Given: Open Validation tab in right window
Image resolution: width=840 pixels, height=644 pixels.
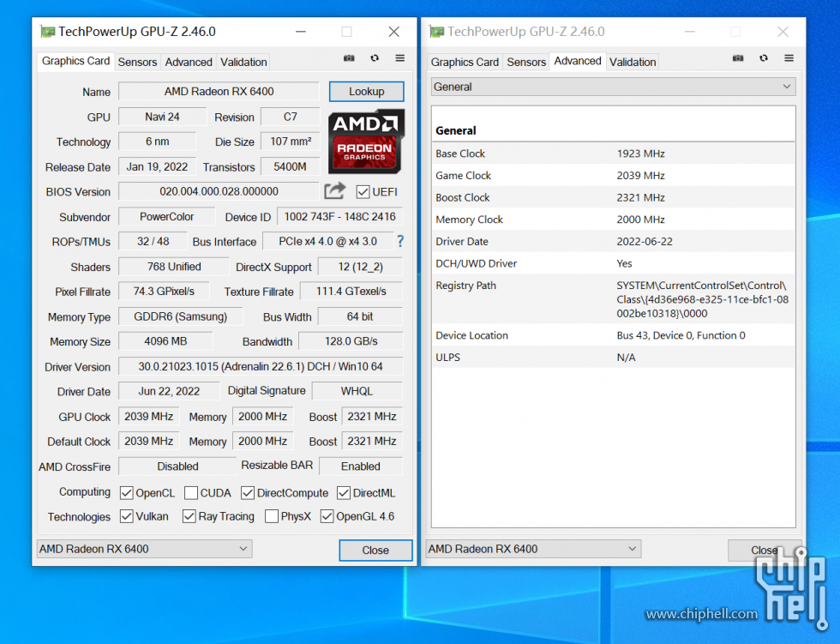Looking at the screenshot, I should 633,62.
